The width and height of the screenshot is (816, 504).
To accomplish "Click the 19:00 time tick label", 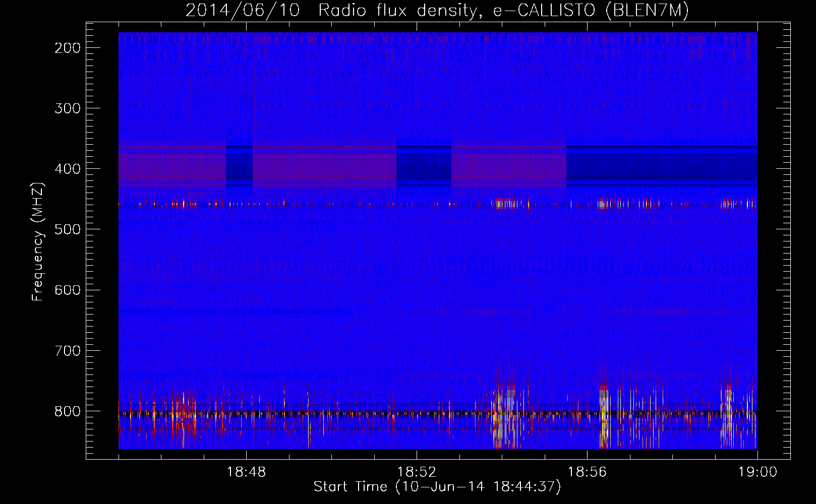I will 757,472.
